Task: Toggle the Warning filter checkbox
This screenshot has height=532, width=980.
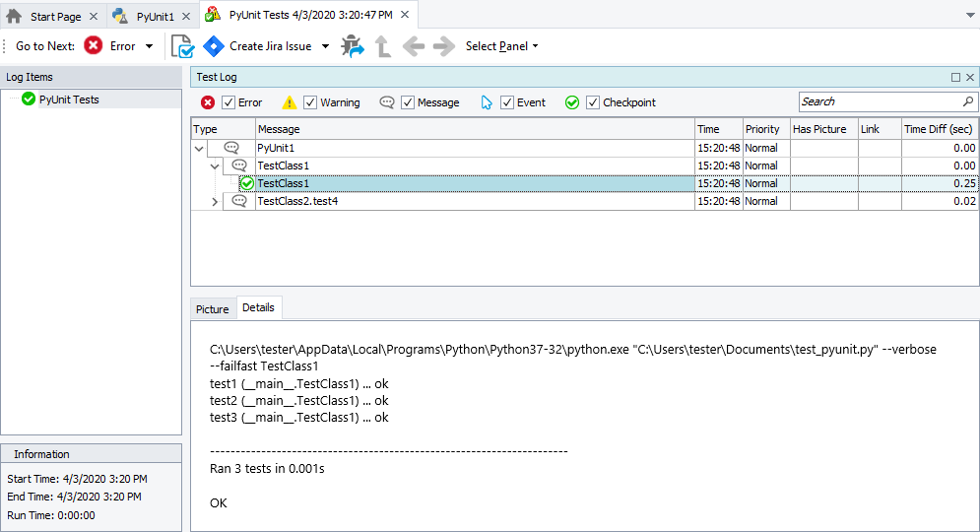Action: (310, 102)
